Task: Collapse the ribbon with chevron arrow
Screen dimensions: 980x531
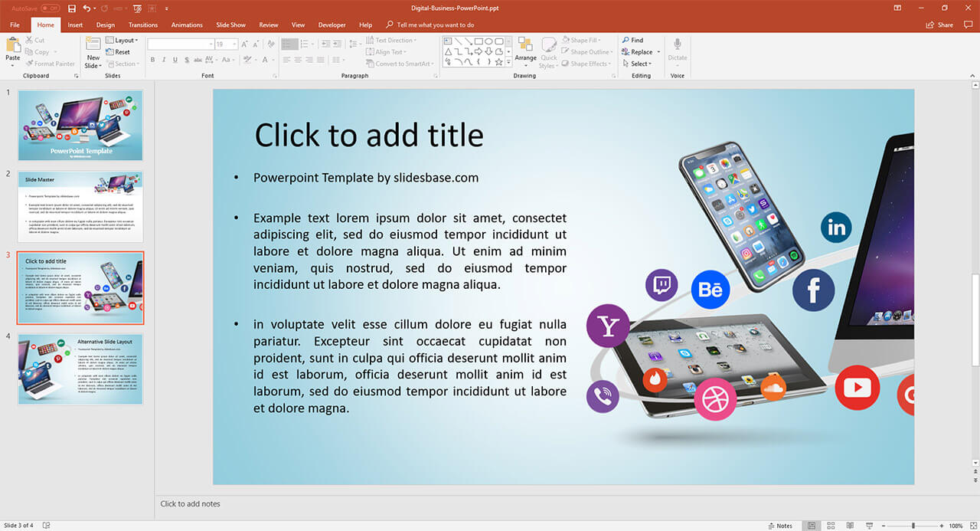Action: [974, 75]
